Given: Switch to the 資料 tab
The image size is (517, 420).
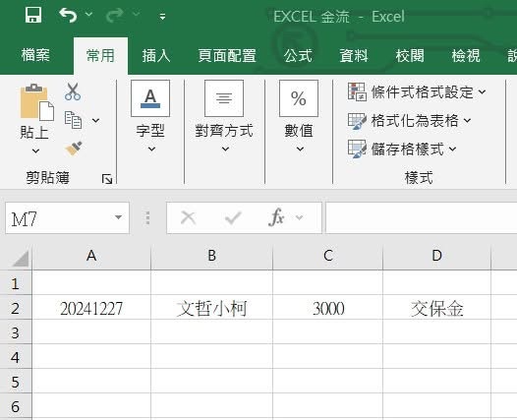Looking at the screenshot, I should [x=354, y=55].
